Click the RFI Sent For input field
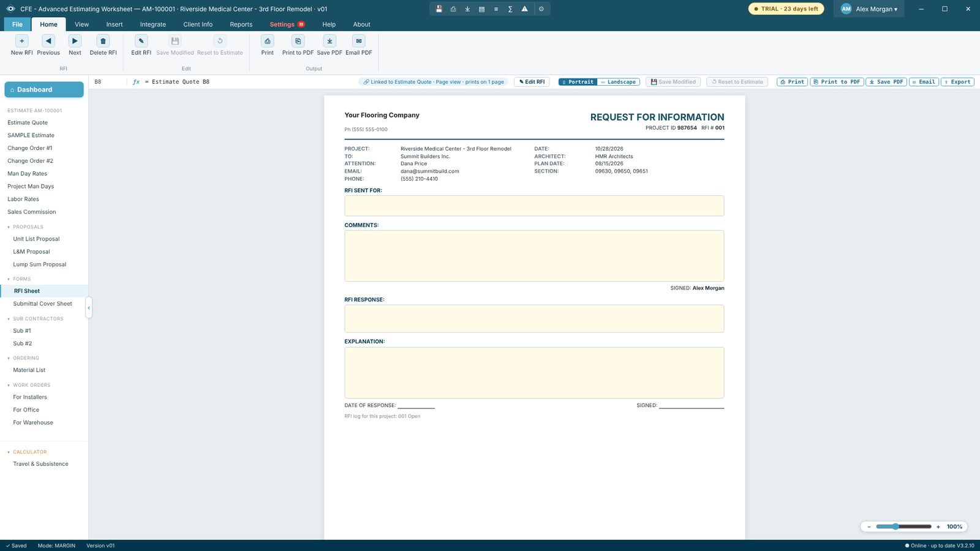 click(534, 206)
